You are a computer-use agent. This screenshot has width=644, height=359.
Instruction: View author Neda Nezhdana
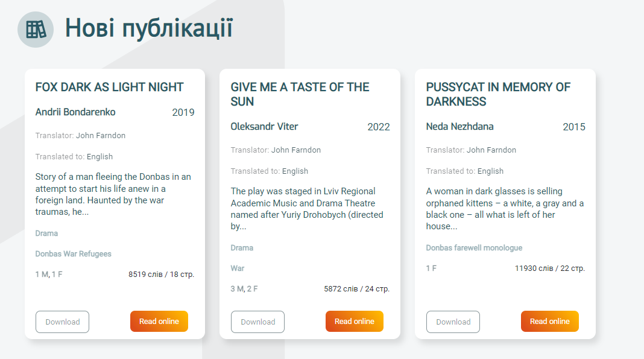pyautogui.click(x=459, y=127)
